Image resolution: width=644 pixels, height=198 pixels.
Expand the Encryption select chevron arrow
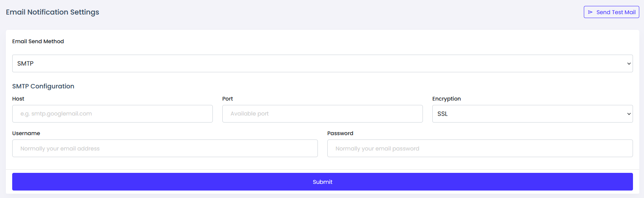629,114
